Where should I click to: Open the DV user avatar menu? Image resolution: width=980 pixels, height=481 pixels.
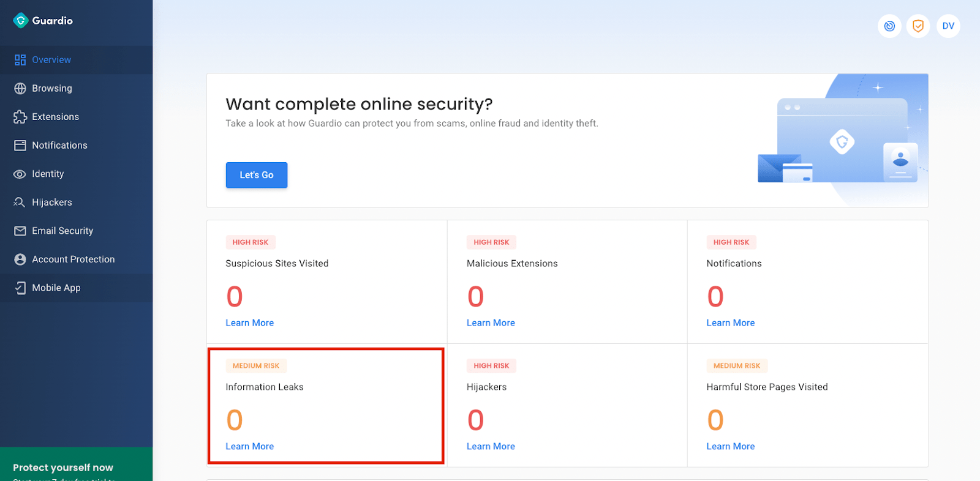coord(948,26)
